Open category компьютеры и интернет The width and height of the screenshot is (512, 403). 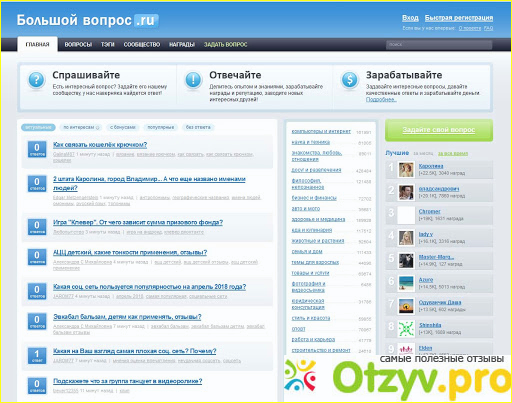(321, 131)
